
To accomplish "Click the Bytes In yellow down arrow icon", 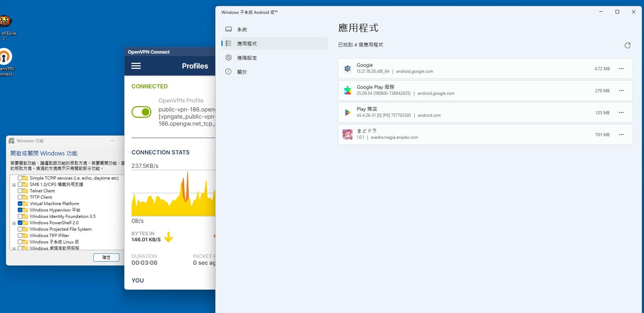I will (168, 237).
